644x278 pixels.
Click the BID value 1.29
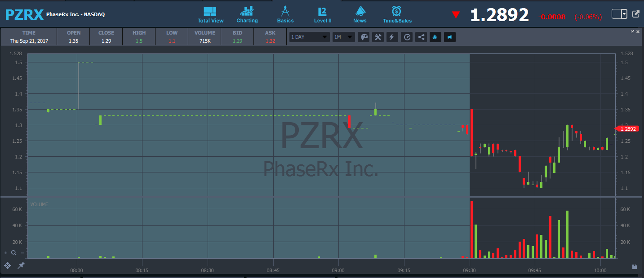point(237,41)
